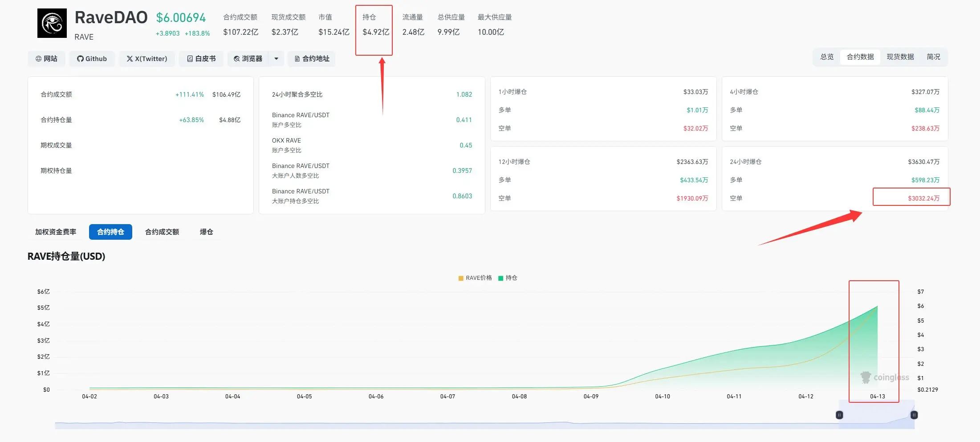
Task: Click the 4小时 多单 value $88.44万
Action: 927,110
